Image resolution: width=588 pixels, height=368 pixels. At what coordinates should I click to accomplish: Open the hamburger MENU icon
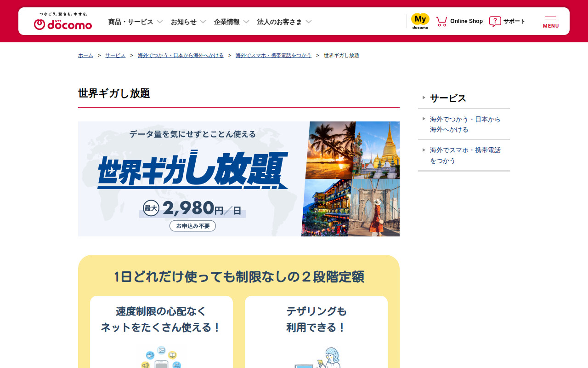(x=551, y=22)
